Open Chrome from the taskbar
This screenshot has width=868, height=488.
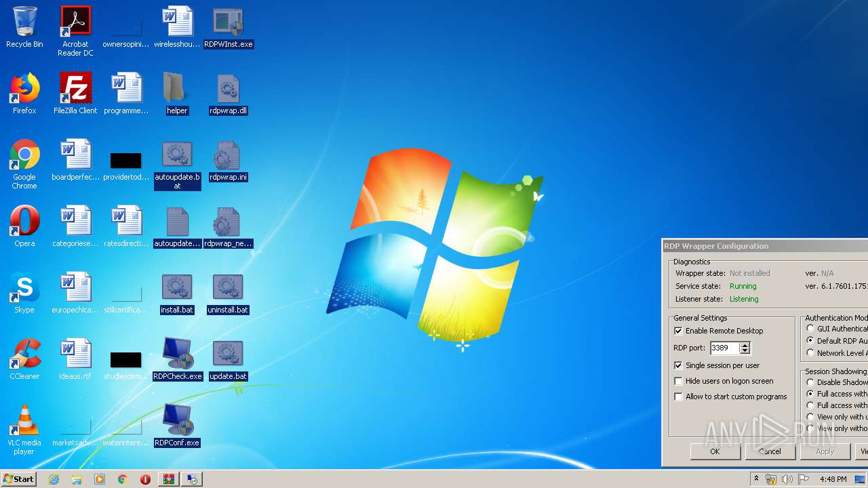(123, 479)
